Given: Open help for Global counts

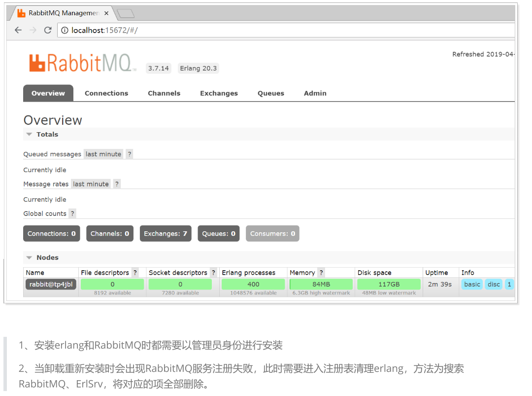Looking at the screenshot, I should coord(72,214).
